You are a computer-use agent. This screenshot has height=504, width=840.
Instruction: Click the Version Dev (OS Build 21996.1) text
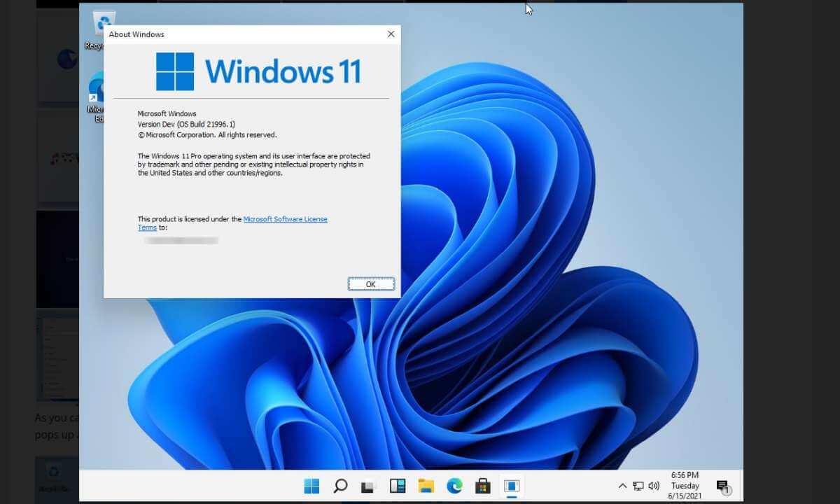[x=187, y=124]
